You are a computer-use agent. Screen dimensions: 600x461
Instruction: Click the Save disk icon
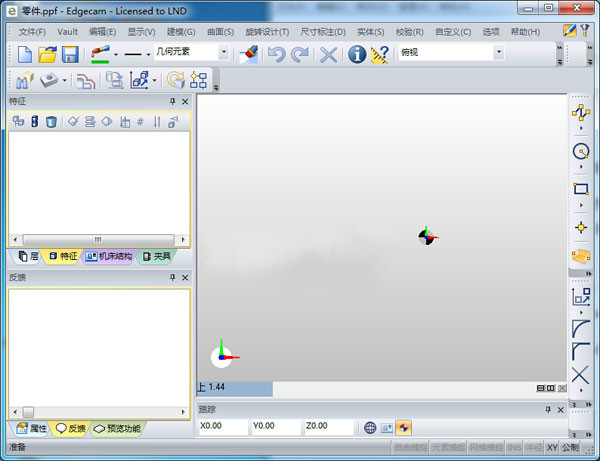tap(70, 54)
